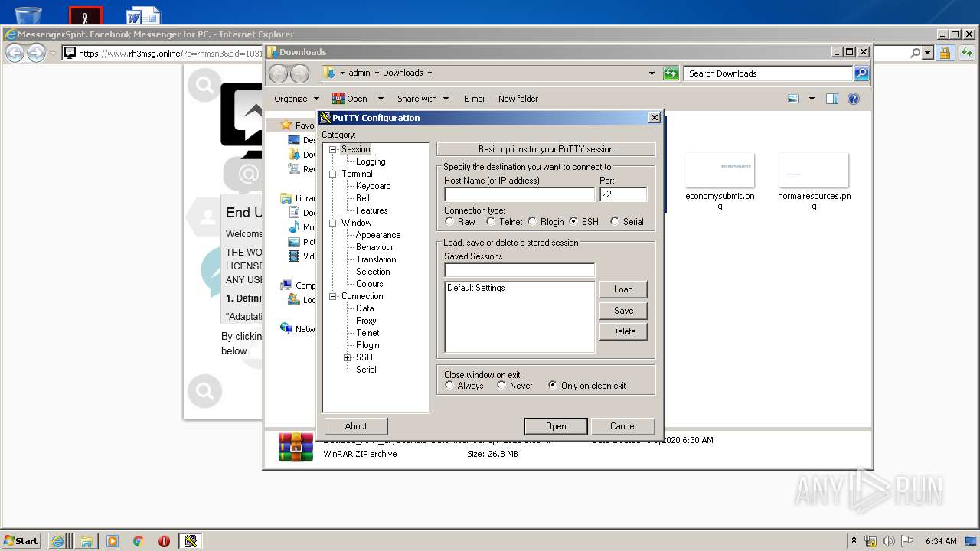This screenshot has width=980, height=551.
Task: Focus the Host Name input field
Action: click(519, 194)
